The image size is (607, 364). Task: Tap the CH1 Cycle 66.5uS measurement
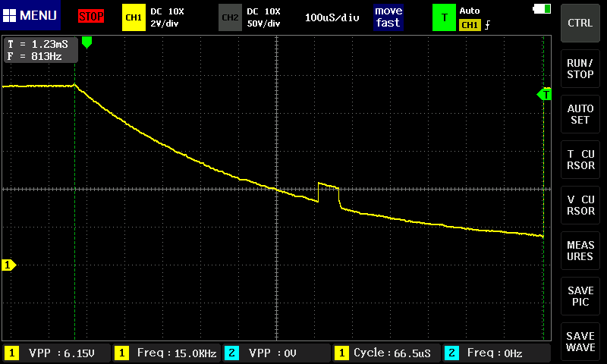[x=386, y=353]
